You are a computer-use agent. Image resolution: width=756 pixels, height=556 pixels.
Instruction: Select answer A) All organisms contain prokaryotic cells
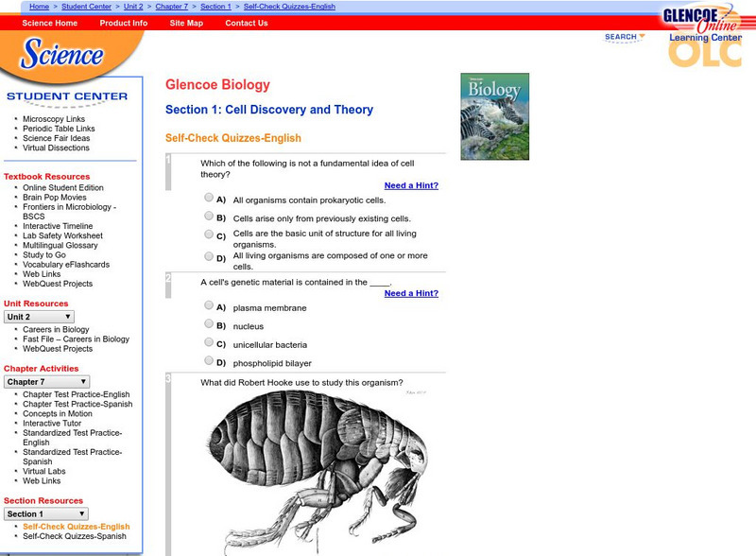pyautogui.click(x=208, y=197)
